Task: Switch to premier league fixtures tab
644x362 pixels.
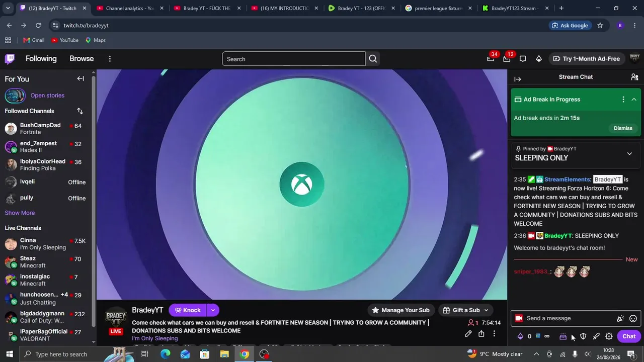Action: pos(437,8)
